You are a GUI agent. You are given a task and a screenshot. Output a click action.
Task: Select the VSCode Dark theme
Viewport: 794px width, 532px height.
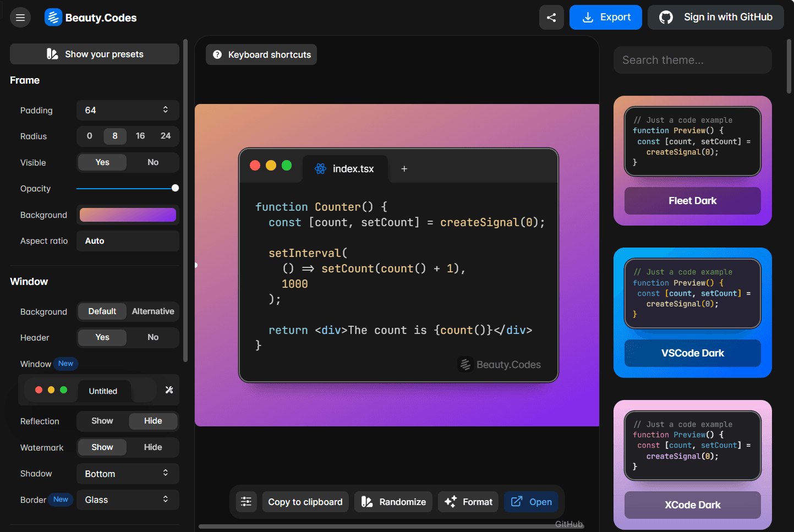pos(693,353)
